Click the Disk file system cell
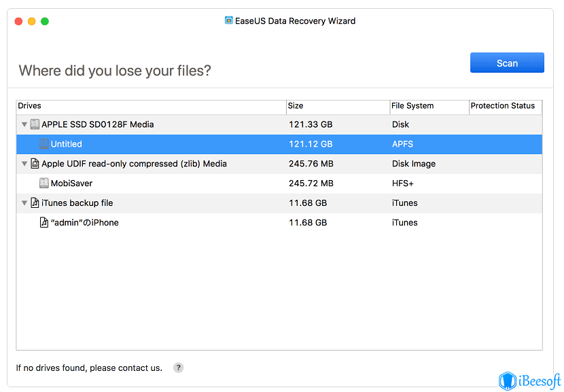The height and width of the screenshot is (392, 564). point(400,124)
